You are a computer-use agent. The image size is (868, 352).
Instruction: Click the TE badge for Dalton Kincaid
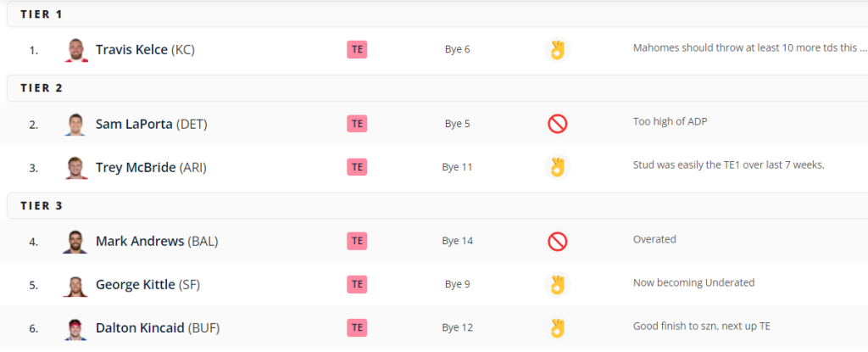(357, 327)
